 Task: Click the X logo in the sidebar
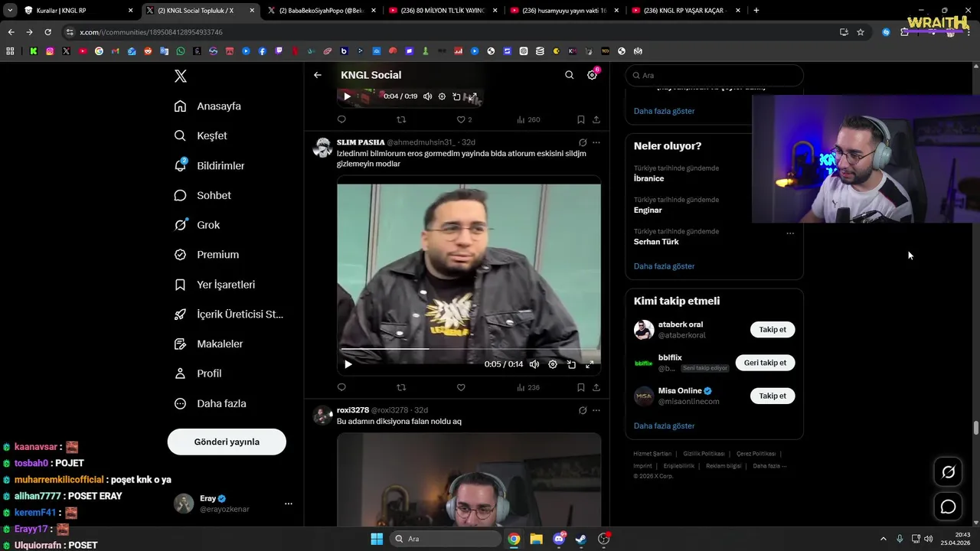tap(181, 76)
